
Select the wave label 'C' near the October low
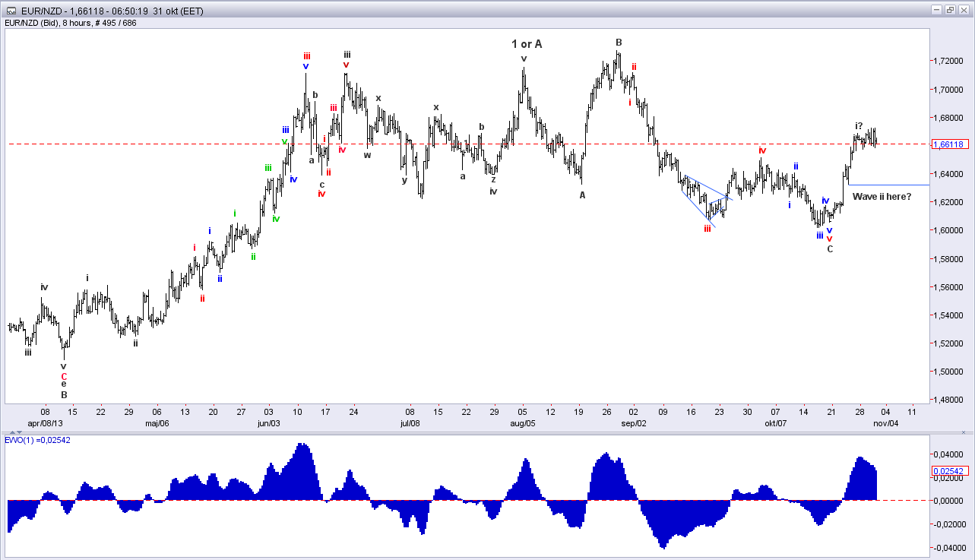(830, 248)
